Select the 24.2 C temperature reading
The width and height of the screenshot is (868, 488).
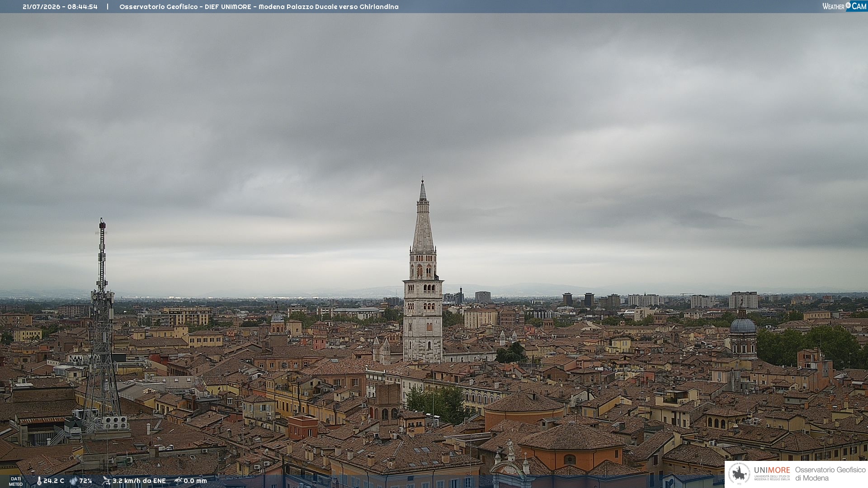pos(54,481)
